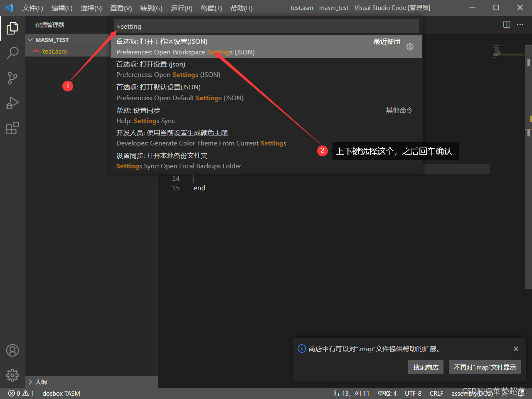Click gear icon on Open Workspace Settings row
Screen dimensions: 532x399
coord(410,47)
